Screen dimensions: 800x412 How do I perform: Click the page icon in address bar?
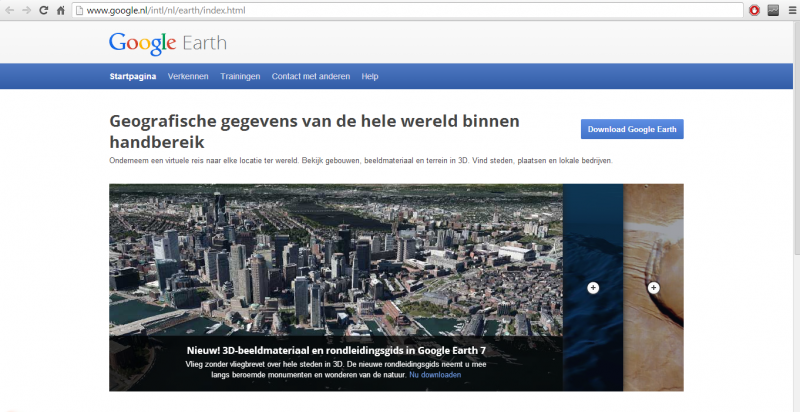pyautogui.click(x=79, y=10)
